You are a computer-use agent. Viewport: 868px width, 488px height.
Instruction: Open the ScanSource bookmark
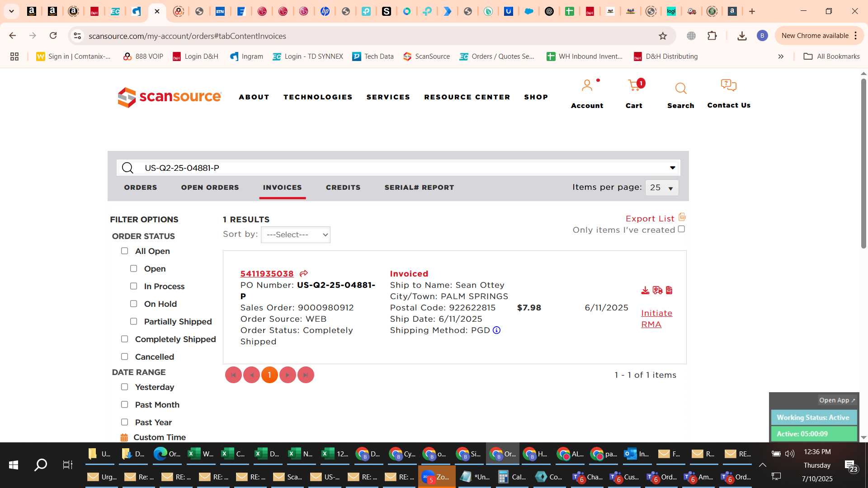click(426, 56)
